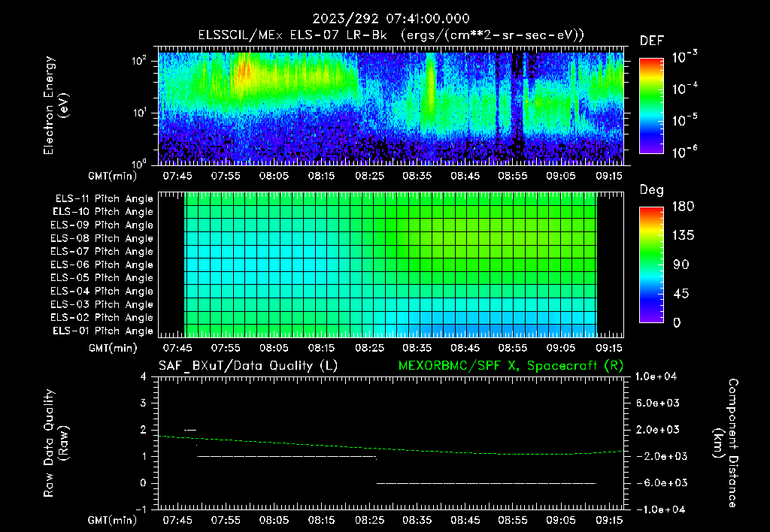770x532 pixels.
Task: Click the data quality 2 line segment
Action: pos(190,431)
